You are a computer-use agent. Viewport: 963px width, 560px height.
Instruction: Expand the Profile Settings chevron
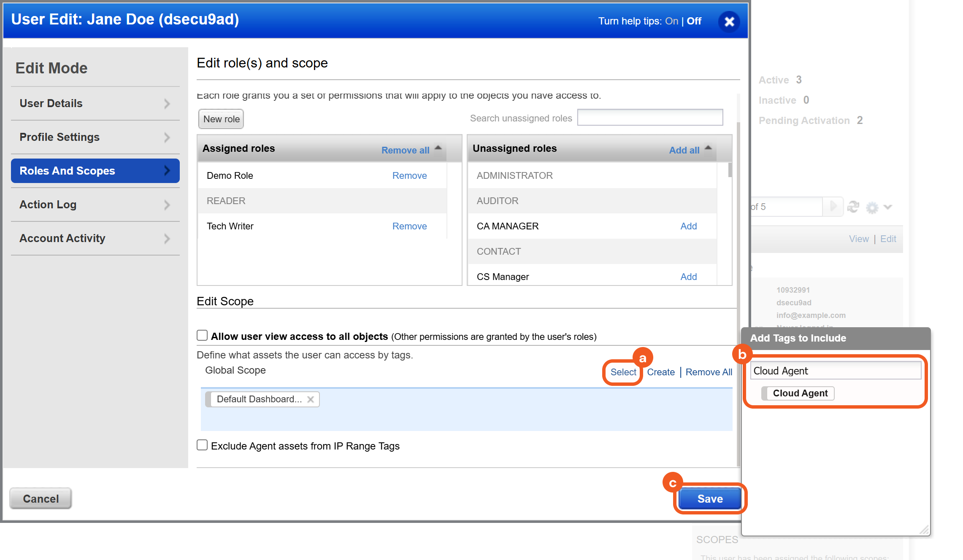[x=167, y=137]
